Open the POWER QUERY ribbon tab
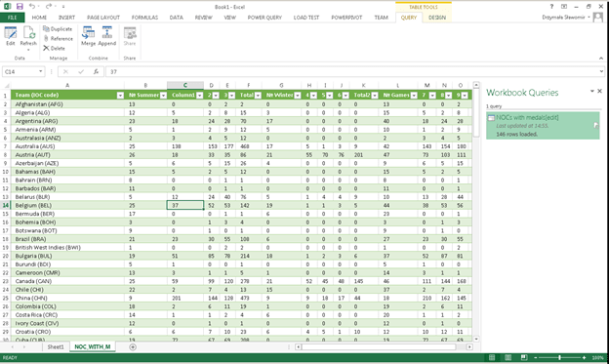Screen dimensions: 609x364 [264, 18]
